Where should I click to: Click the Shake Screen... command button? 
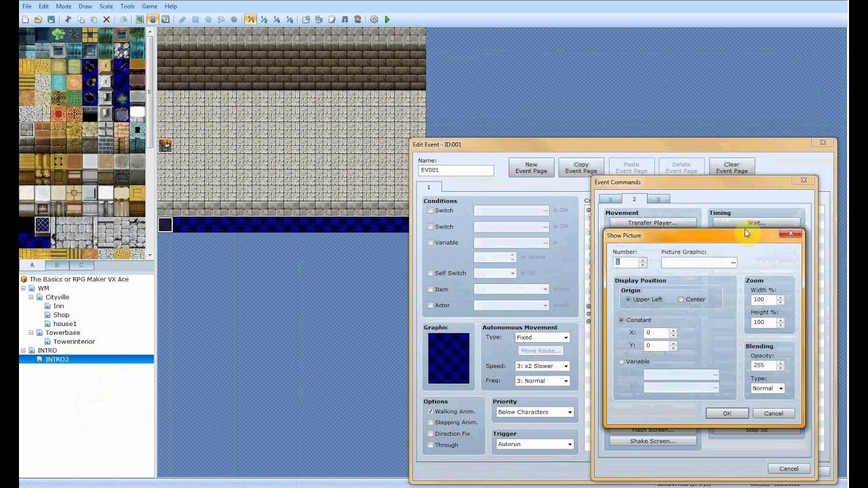(x=653, y=441)
